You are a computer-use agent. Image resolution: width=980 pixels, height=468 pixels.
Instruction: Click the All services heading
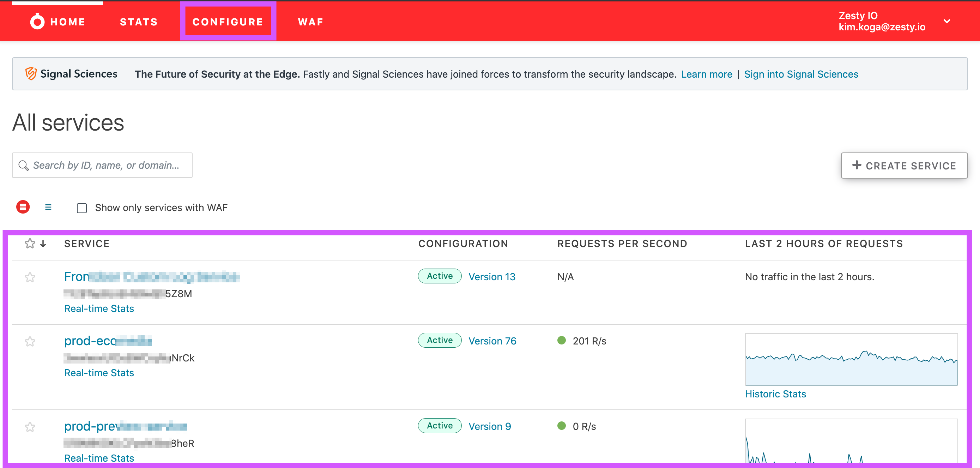[x=68, y=122]
